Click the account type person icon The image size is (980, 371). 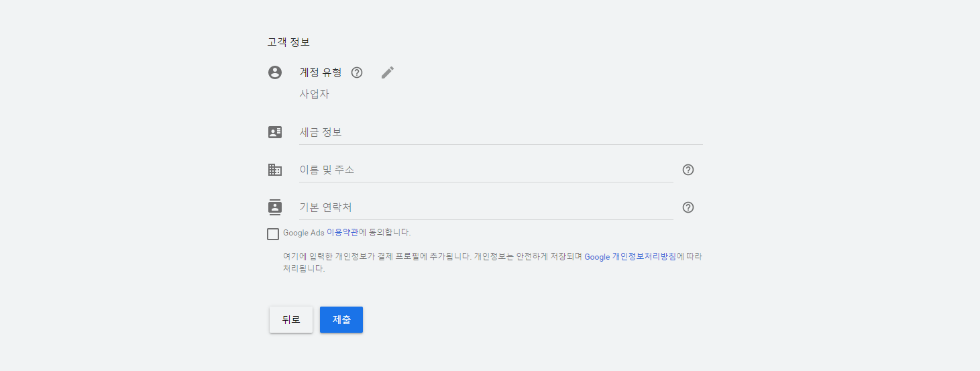(275, 72)
